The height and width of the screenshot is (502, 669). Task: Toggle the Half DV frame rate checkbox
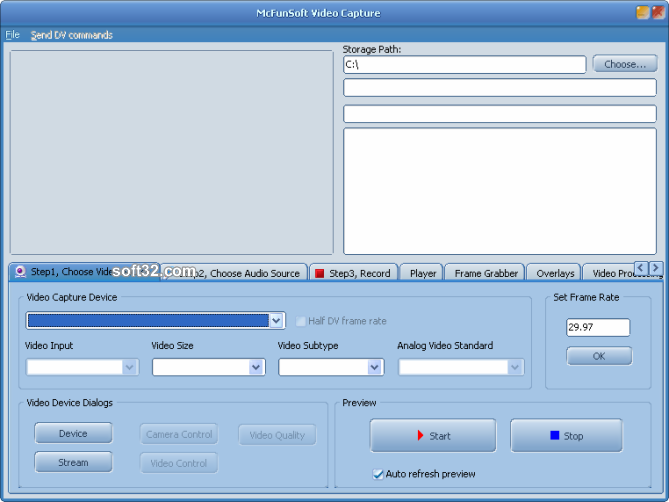301,321
